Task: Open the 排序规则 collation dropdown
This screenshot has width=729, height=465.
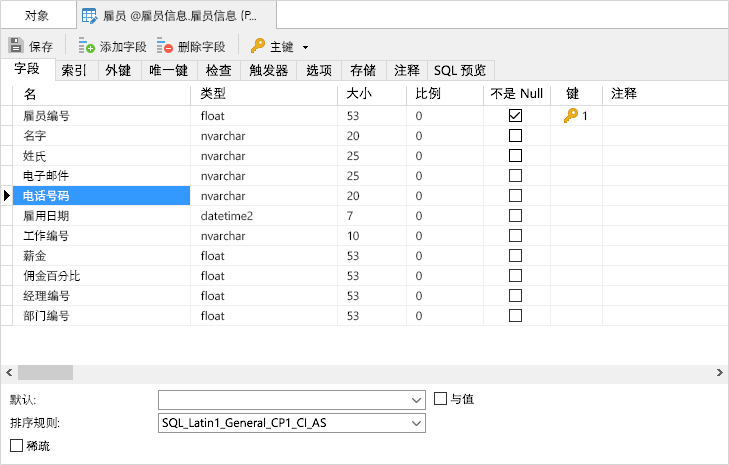Action: pyautogui.click(x=417, y=424)
